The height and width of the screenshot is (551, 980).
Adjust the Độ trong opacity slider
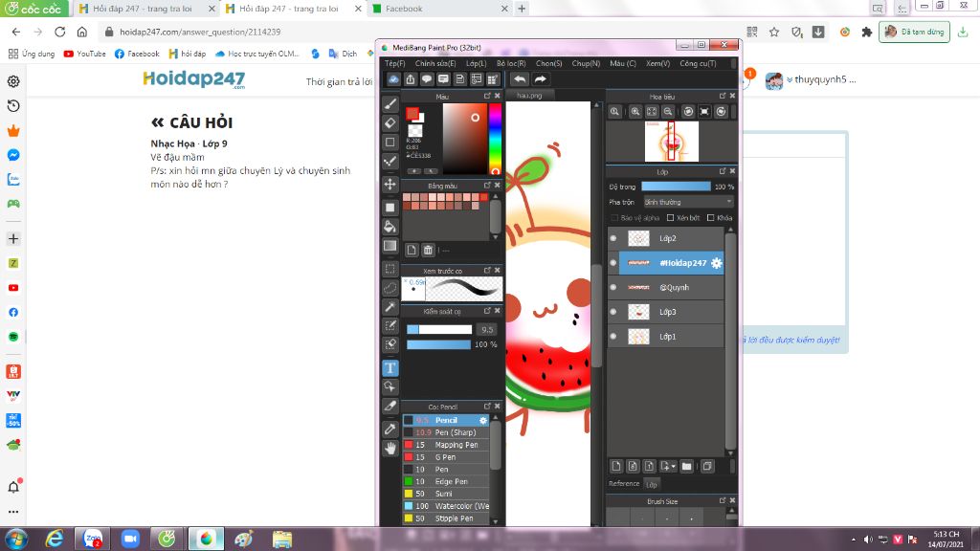[x=676, y=187]
